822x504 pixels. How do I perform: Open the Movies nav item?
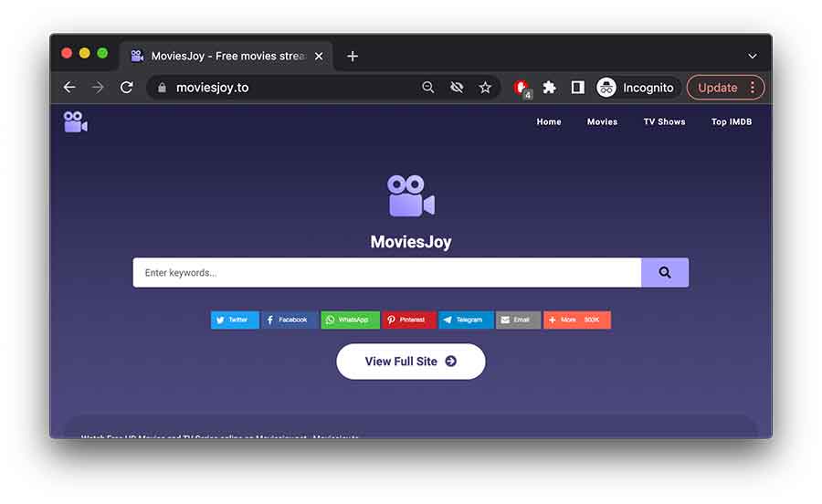click(602, 121)
